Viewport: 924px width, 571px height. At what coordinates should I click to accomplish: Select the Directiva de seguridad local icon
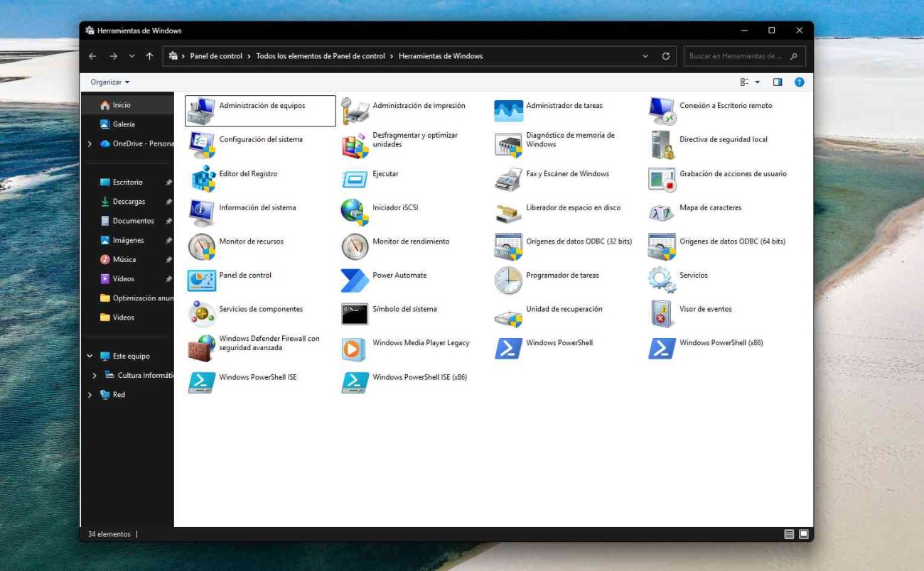click(662, 145)
